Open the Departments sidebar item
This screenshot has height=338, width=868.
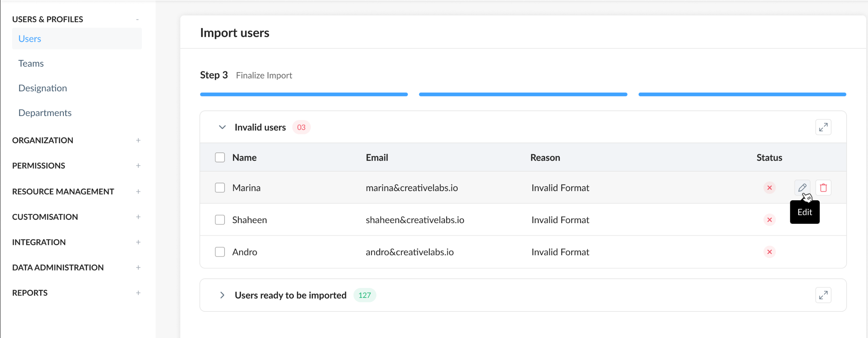pyautogui.click(x=45, y=113)
